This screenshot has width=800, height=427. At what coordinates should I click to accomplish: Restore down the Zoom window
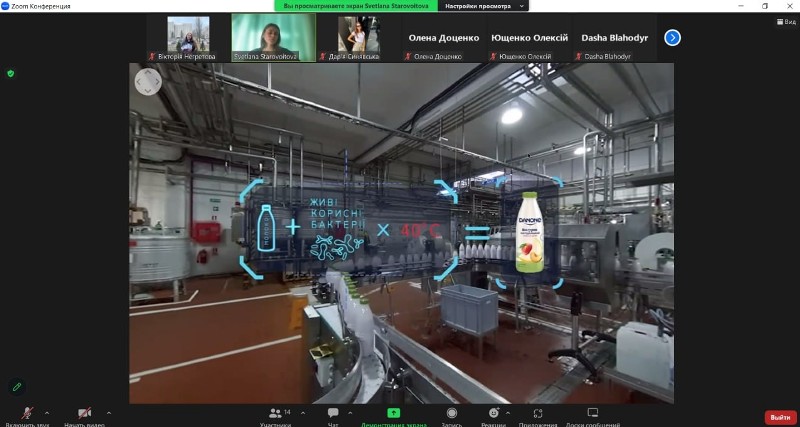click(x=765, y=6)
